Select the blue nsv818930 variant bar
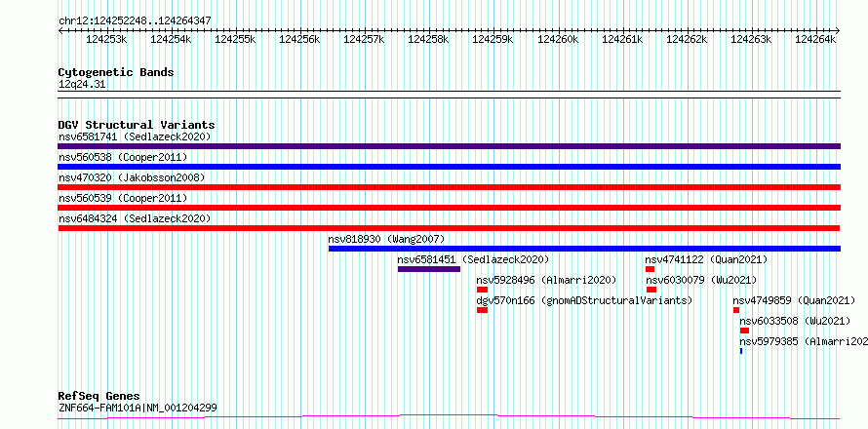Viewport: 868px width, 429px height. point(584,249)
